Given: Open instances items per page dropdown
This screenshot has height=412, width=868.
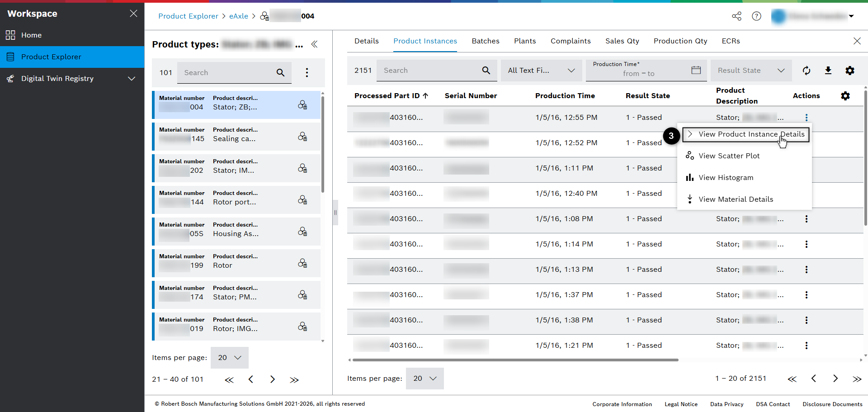Looking at the screenshot, I should [x=425, y=379].
